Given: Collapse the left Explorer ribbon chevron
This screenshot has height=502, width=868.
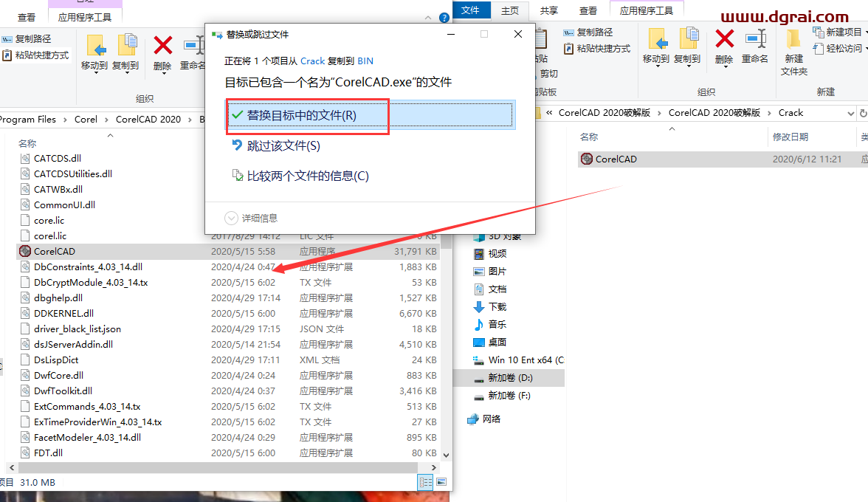Looking at the screenshot, I should point(428,18).
